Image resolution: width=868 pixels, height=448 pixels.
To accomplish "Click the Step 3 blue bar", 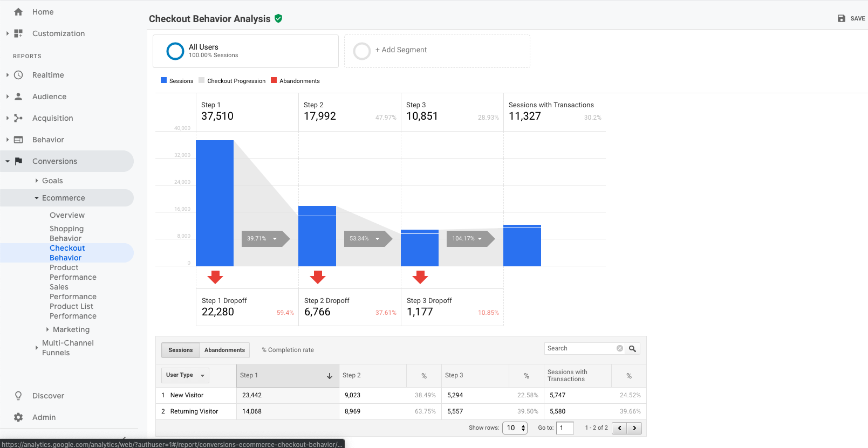I will point(420,248).
